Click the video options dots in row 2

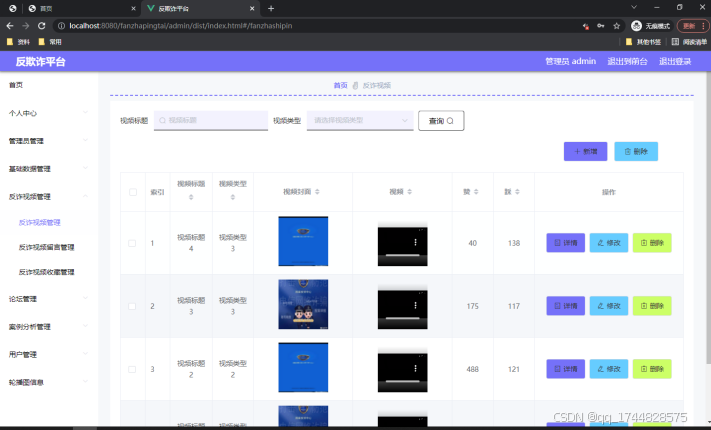(x=415, y=306)
